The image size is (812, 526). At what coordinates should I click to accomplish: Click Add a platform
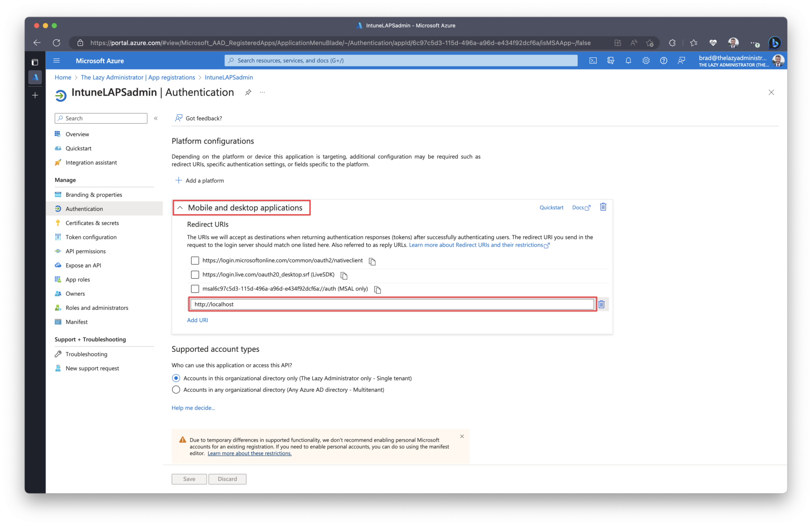(199, 180)
